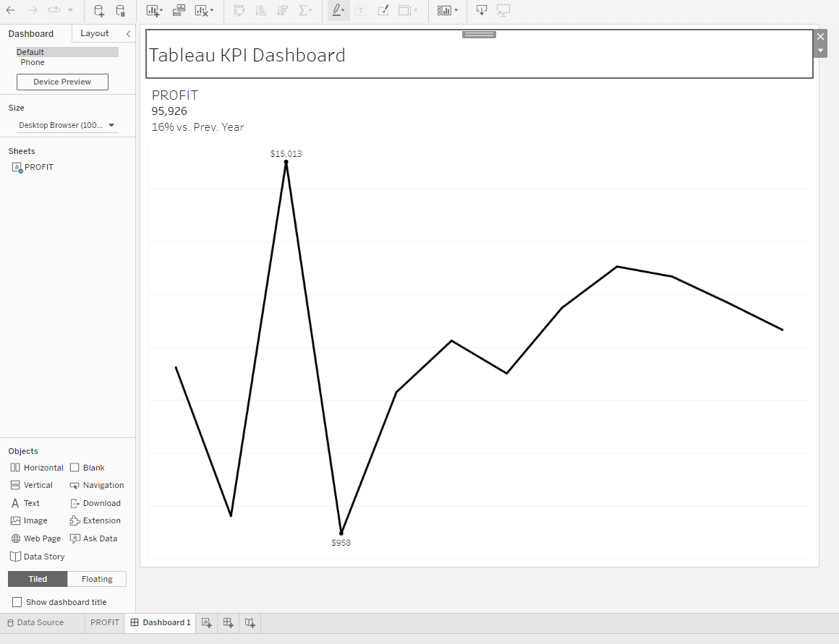Screen dimensions: 839x644
Task: Click the 16% vs. Prev. Year text
Action: click(x=197, y=127)
